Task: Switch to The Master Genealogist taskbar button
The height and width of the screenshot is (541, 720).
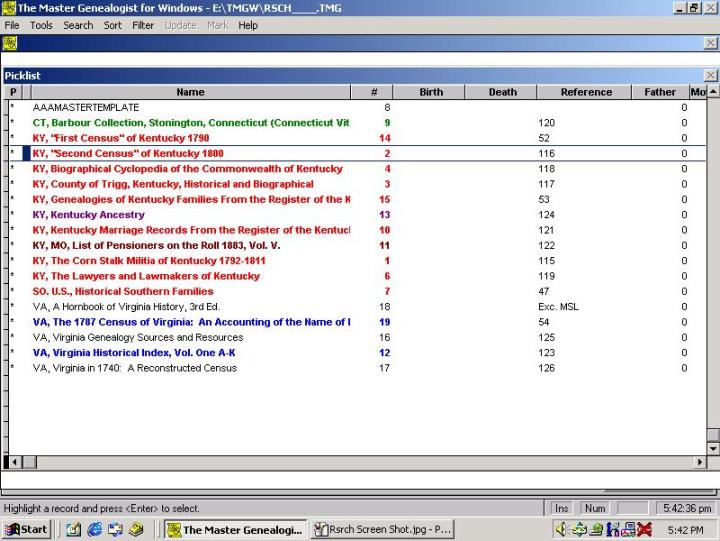Action: (x=236, y=530)
